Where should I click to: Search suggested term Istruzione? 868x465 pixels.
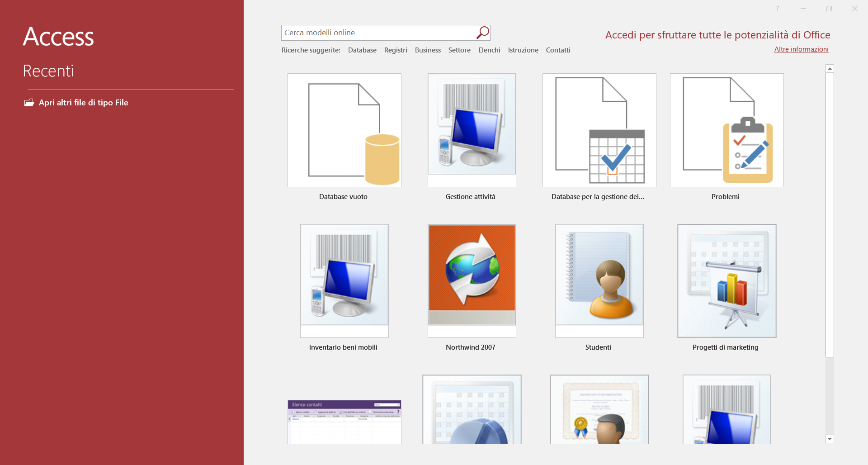(523, 50)
